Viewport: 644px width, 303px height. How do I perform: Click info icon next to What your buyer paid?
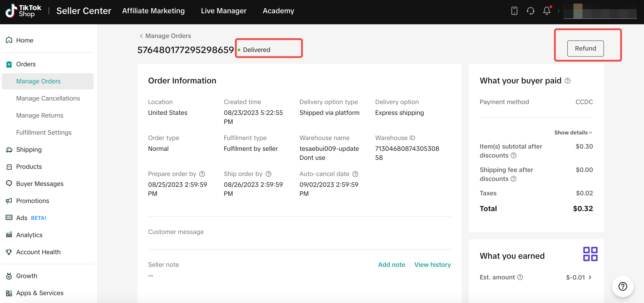pyautogui.click(x=567, y=81)
